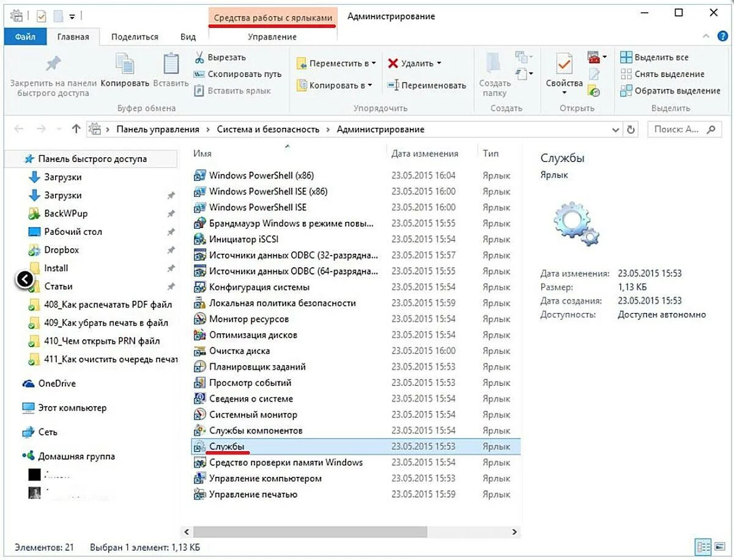Click the Просмотр событий shortcut icon

click(199, 383)
